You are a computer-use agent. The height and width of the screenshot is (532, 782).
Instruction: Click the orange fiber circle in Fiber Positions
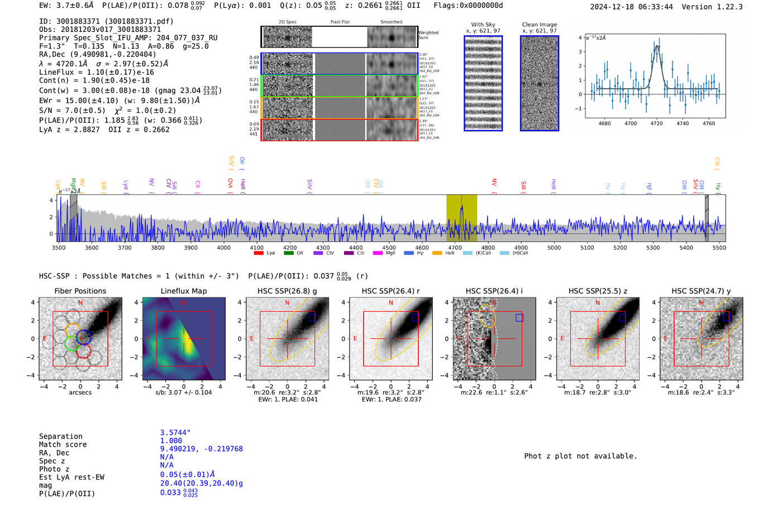73,330
